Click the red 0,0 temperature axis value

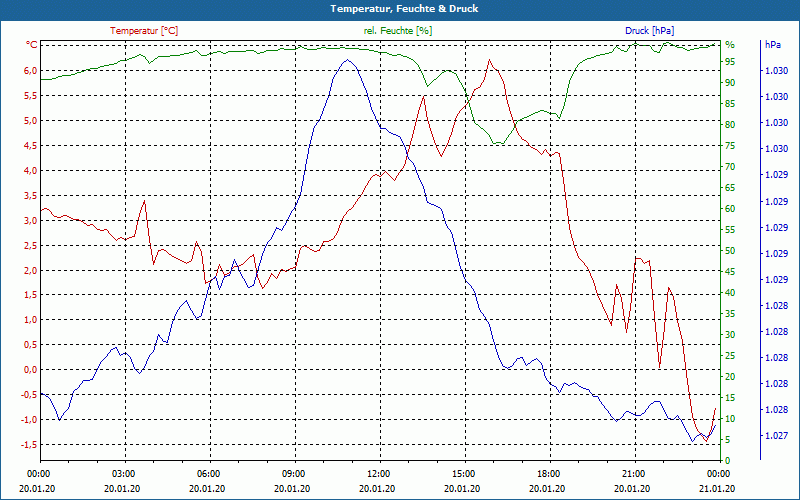tap(32, 370)
